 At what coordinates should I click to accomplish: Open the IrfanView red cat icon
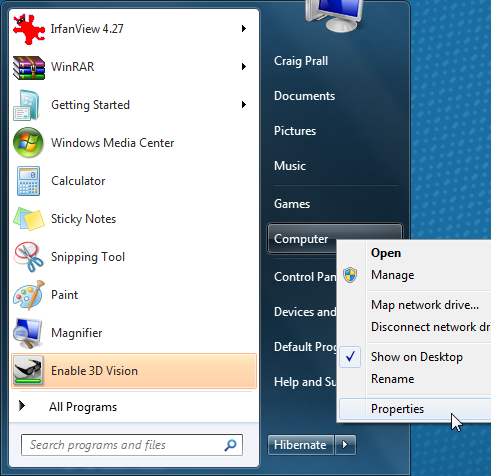point(29,29)
